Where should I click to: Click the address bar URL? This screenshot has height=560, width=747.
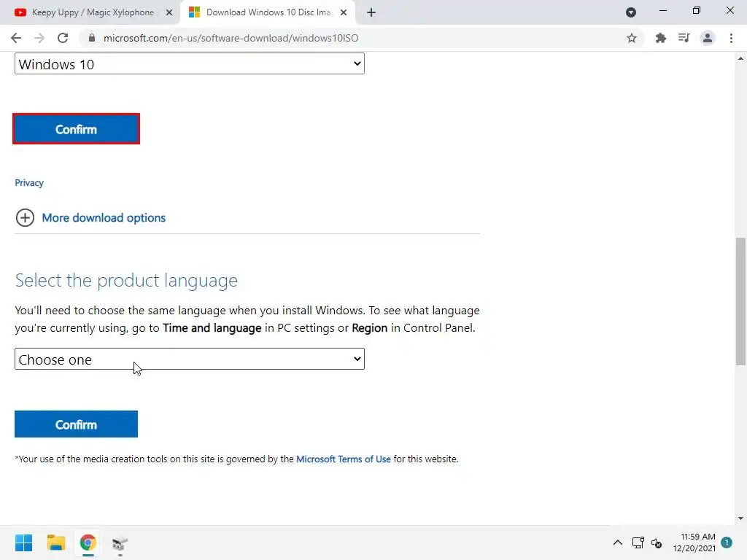pos(231,38)
